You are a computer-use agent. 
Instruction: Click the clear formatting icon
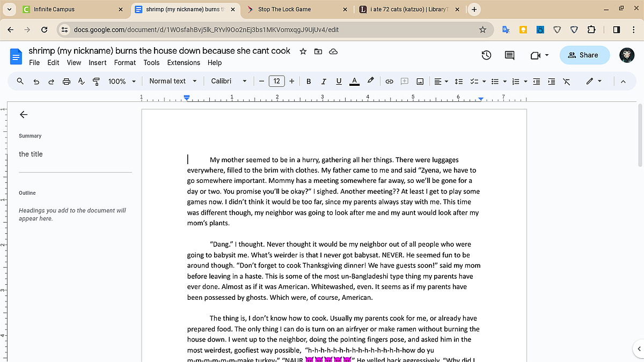coord(567,81)
